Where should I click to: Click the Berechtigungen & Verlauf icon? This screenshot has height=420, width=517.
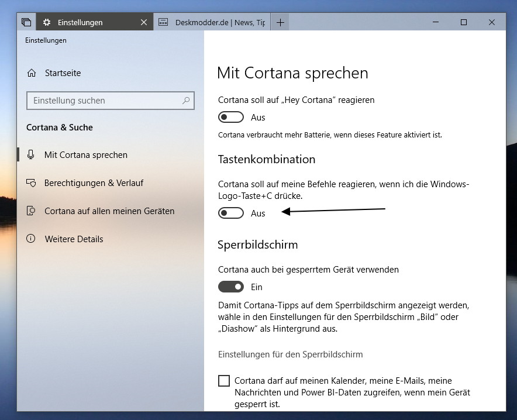pos(31,183)
